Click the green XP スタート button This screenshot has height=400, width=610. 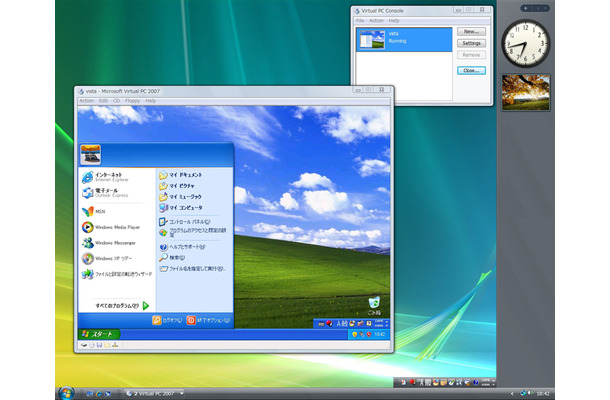(100, 333)
